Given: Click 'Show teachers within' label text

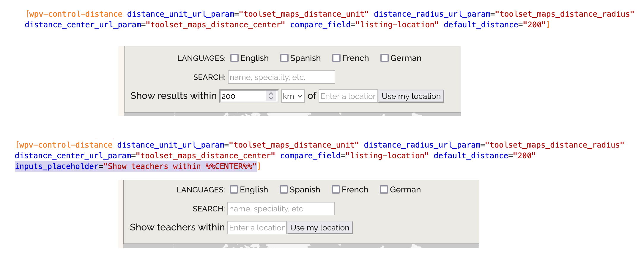Looking at the screenshot, I should pos(177,227).
